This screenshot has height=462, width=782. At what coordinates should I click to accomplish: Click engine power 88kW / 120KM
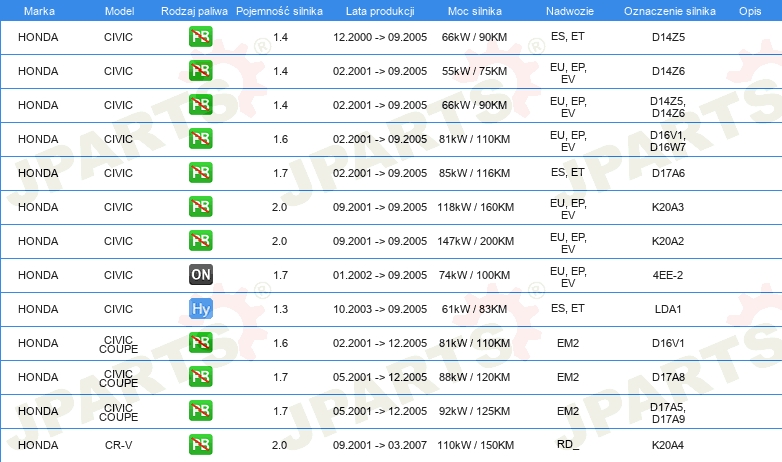click(474, 377)
